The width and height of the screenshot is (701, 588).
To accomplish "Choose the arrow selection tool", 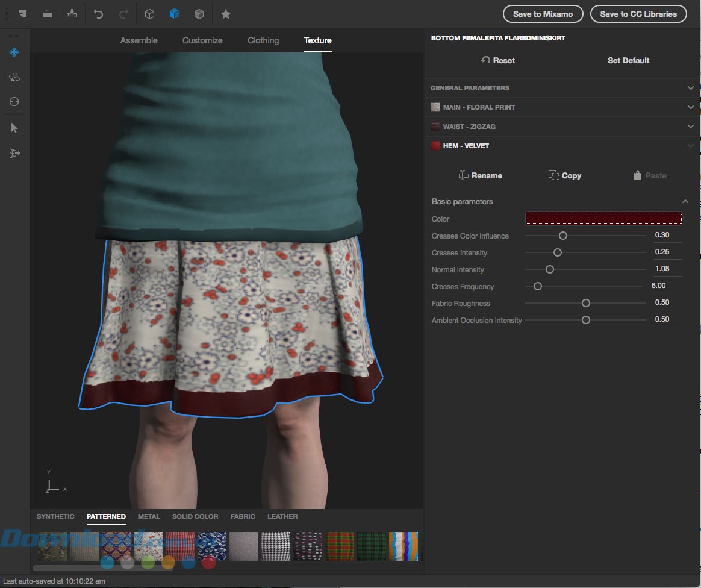I will (14, 128).
